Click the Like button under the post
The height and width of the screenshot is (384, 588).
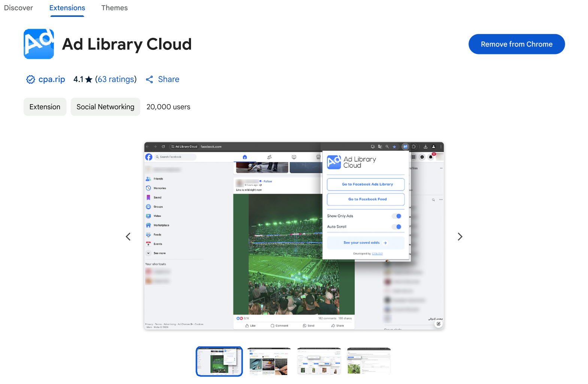pyautogui.click(x=250, y=326)
